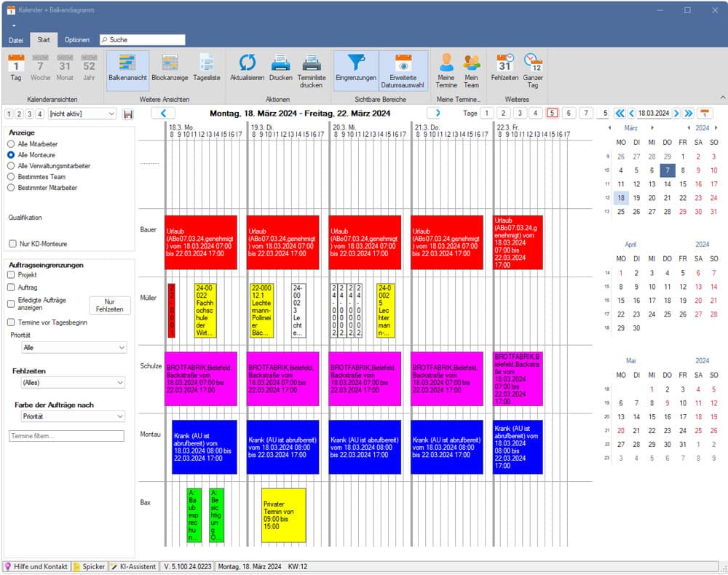Screen dimensions: 728x575
Task: Select the Alle Mitarbeiter radio option
Action: (11, 144)
